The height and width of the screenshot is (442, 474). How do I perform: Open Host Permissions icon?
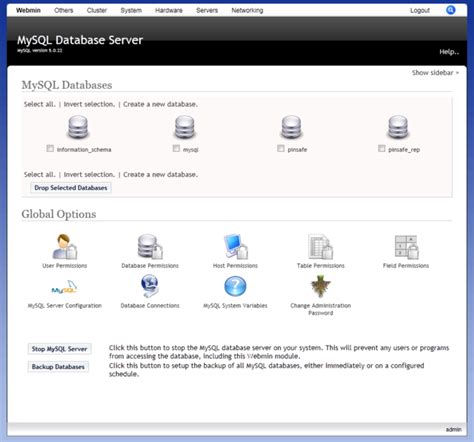point(235,247)
